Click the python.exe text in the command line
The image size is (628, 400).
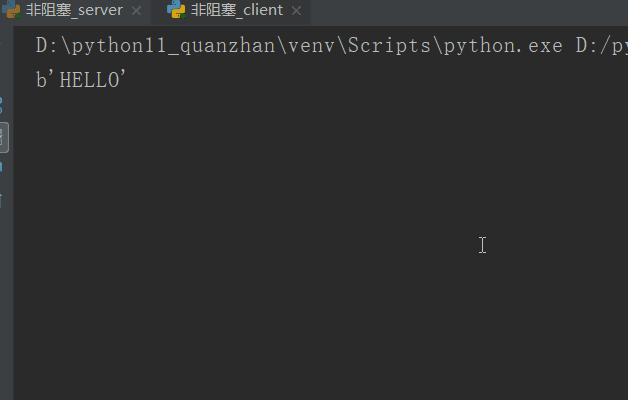503,46
